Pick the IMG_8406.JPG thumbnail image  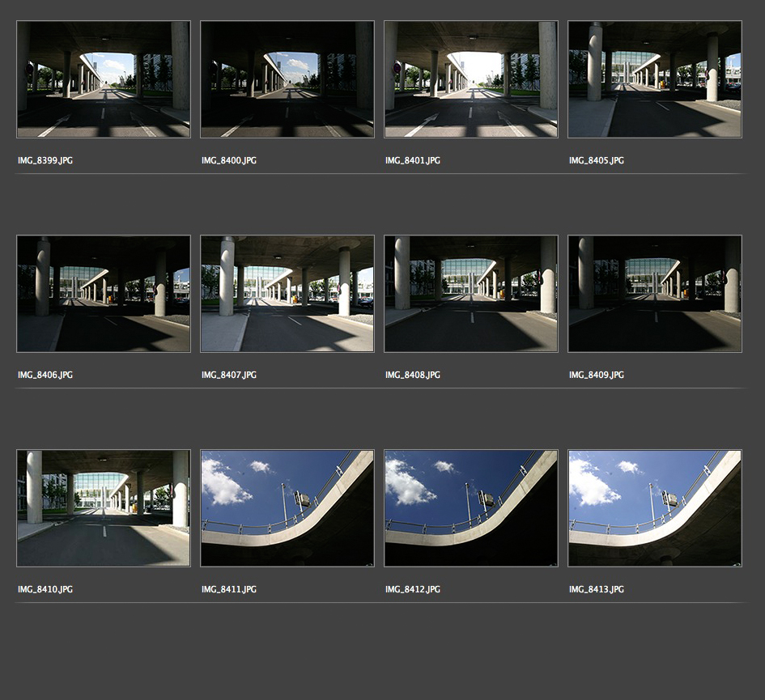click(104, 294)
